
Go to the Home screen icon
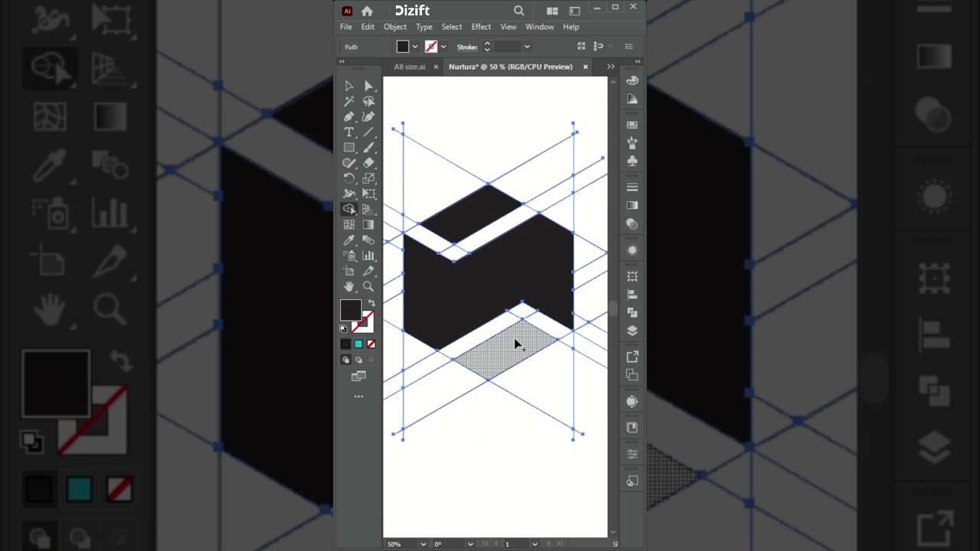point(367,11)
